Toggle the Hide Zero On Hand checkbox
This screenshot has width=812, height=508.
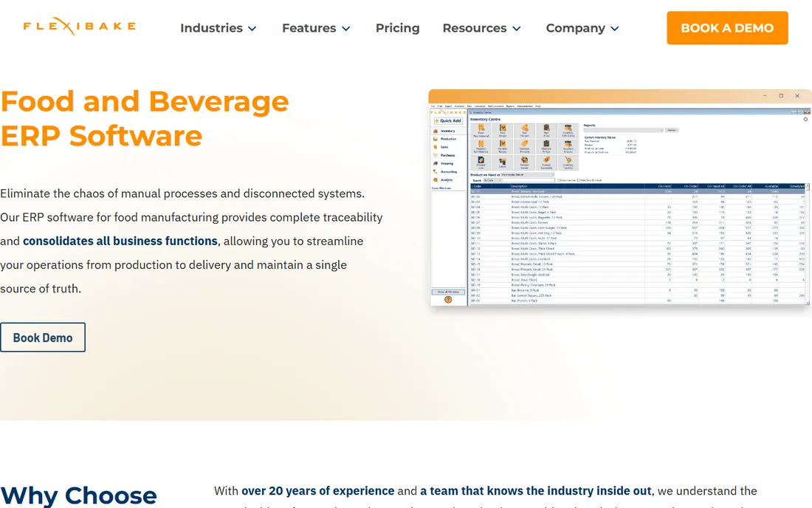pos(579,180)
